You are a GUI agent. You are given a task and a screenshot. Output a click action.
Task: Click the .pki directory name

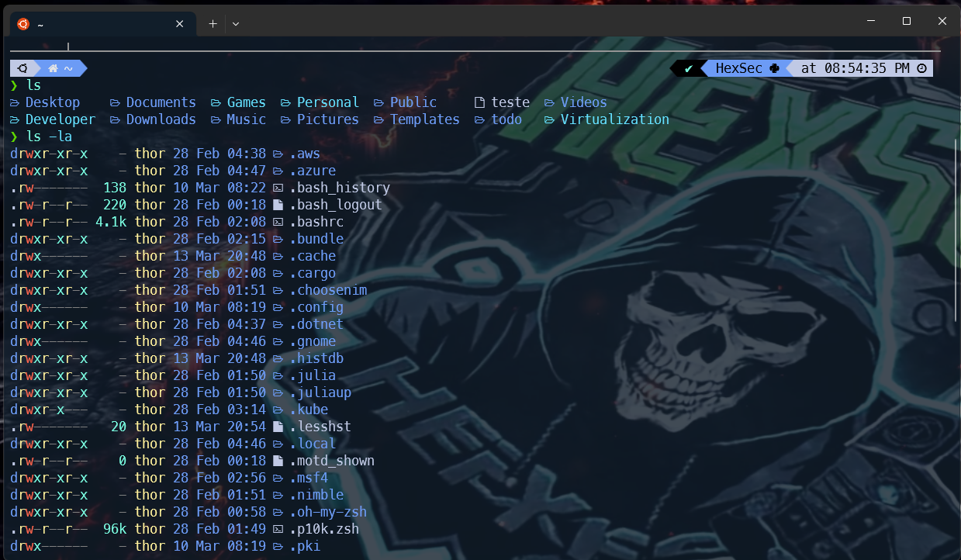(305, 546)
